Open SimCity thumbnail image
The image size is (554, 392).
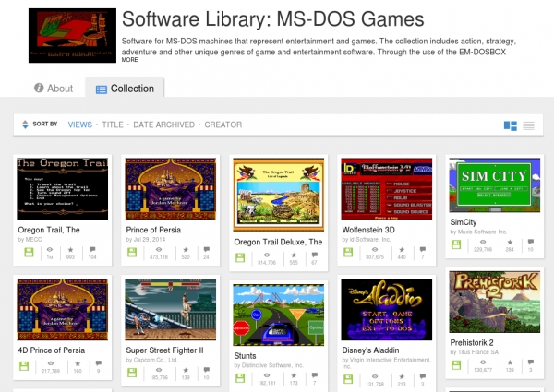click(x=495, y=184)
